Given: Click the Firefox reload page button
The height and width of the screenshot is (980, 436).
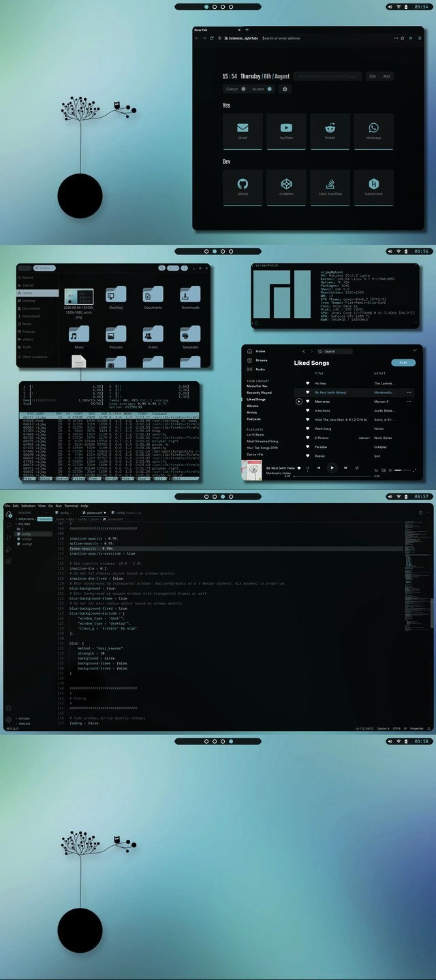Looking at the screenshot, I should click(211, 38).
